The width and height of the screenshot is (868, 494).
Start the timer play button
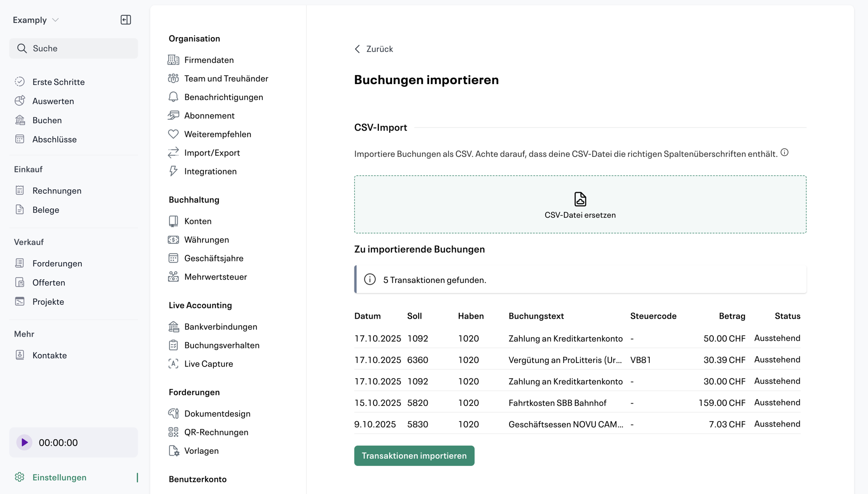coord(24,442)
